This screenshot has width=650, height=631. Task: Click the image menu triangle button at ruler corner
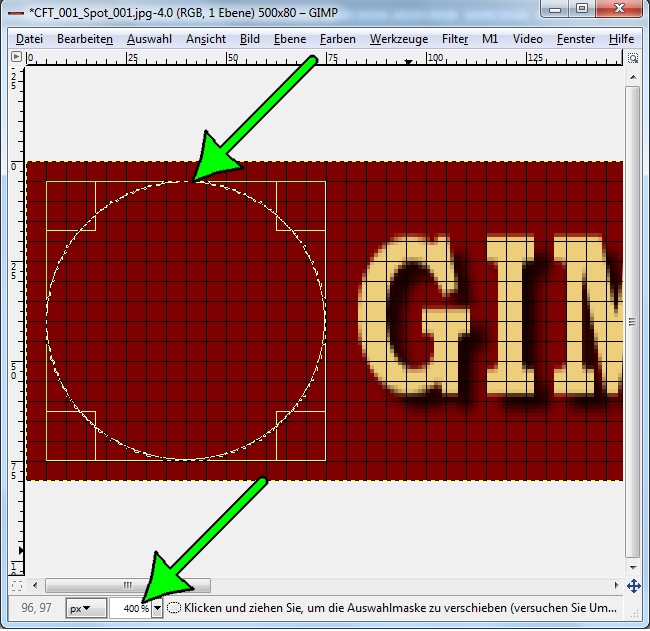tap(16, 57)
